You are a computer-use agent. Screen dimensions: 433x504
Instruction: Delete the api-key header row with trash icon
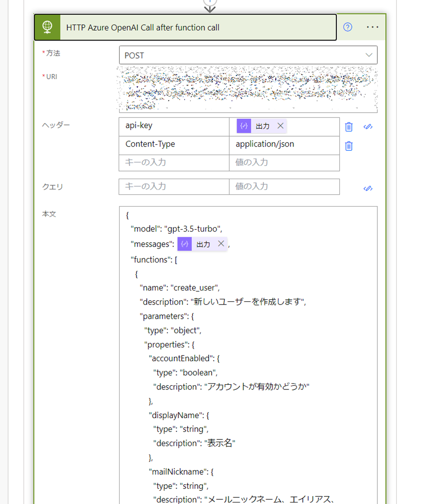pyautogui.click(x=348, y=126)
